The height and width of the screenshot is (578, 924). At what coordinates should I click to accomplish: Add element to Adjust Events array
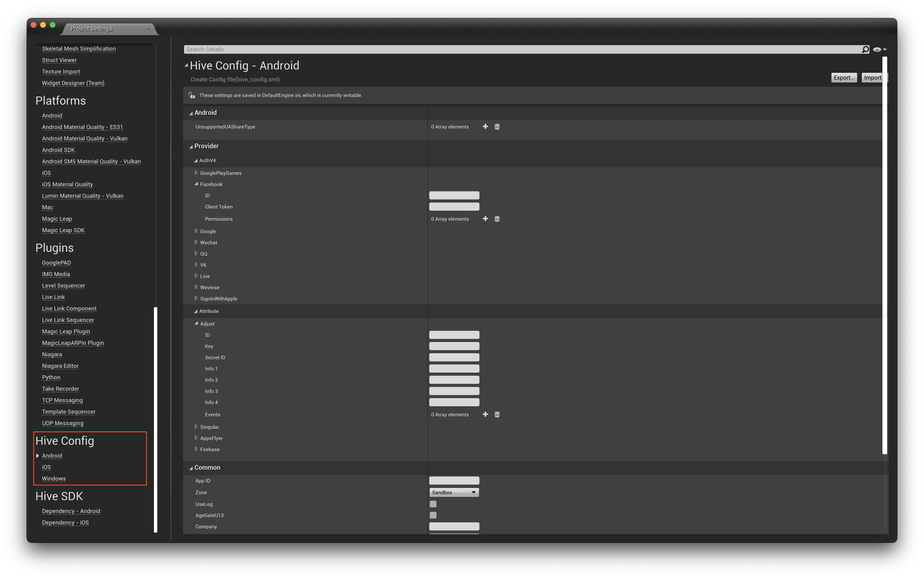[485, 414]
